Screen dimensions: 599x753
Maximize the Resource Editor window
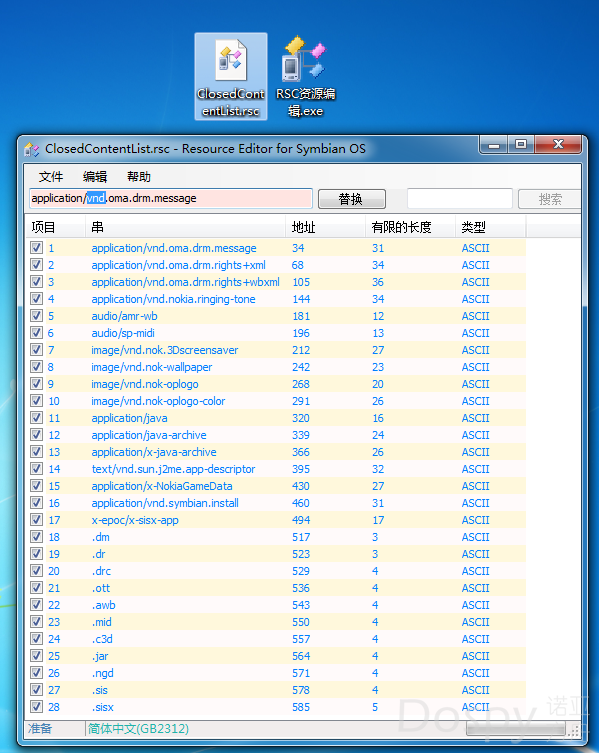521,145
